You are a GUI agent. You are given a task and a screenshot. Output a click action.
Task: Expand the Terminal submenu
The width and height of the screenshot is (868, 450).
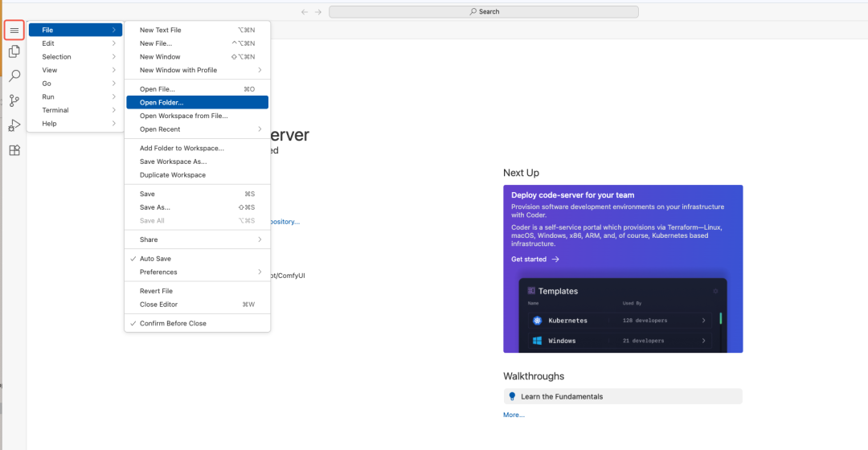pyautogui.click(x=76, y=110)
